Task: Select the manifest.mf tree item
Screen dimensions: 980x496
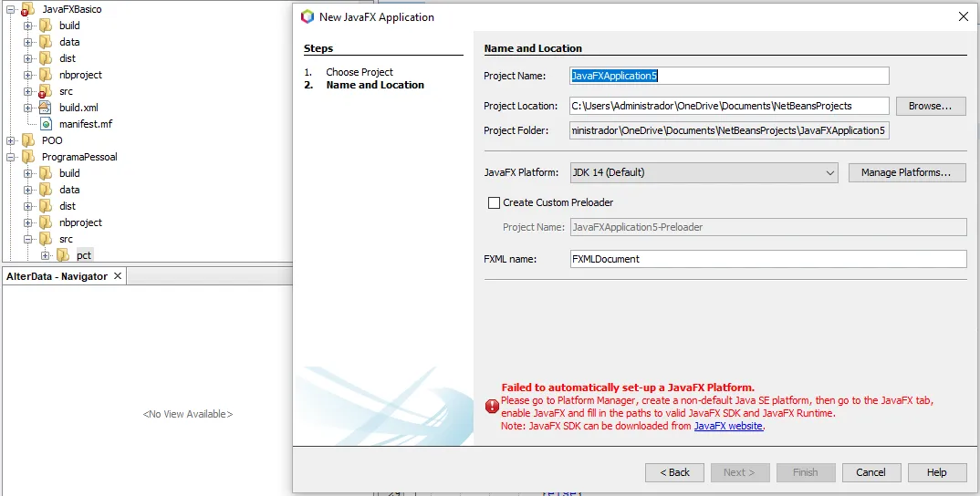Action: click(x=86, y=124)
